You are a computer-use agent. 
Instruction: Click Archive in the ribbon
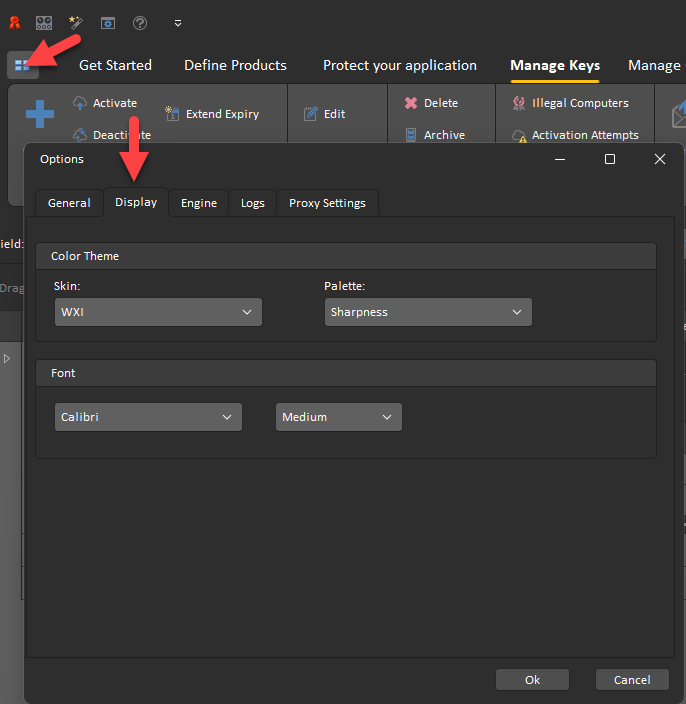coord(434,135)
